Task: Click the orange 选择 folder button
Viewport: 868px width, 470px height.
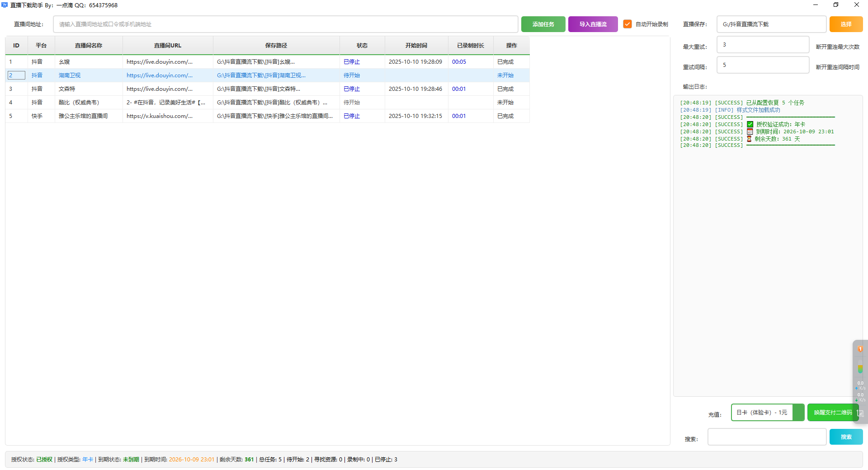Action: 846,24
